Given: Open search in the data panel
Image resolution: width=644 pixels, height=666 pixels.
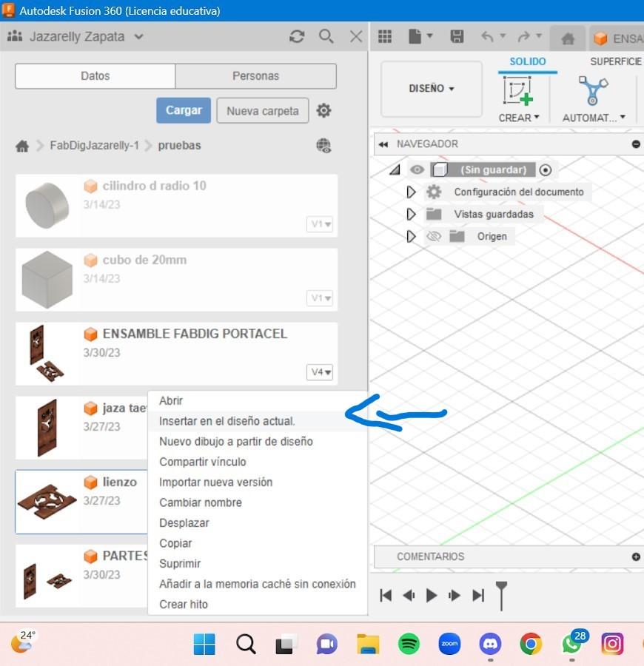Looking at the screenshot, I should click(x=326, y=36).
